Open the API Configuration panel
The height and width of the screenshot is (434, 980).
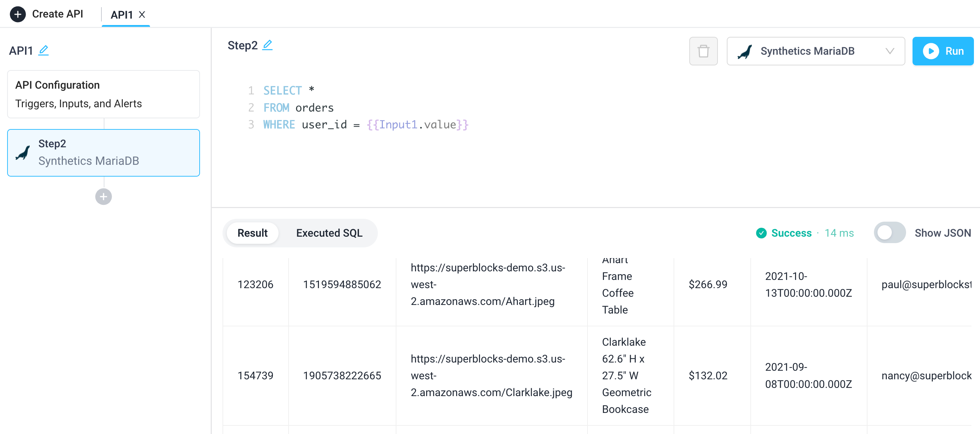[103, 94]
